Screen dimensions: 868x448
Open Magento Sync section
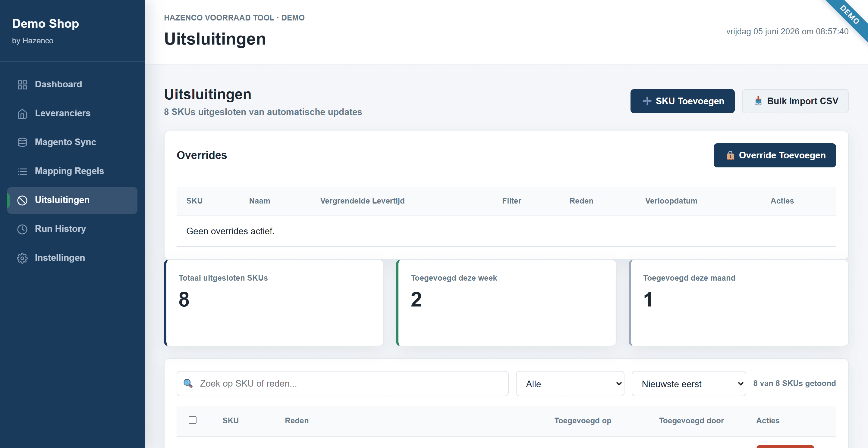coord(72,142)
